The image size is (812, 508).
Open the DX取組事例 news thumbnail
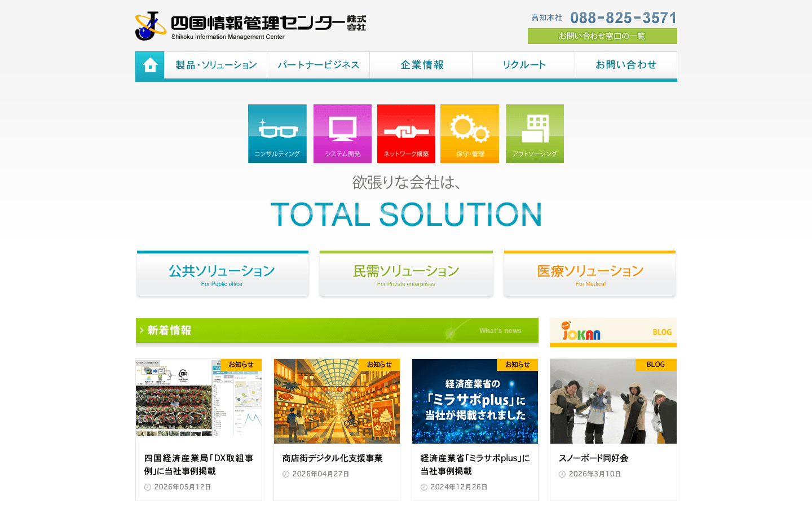tap(198, 397)
